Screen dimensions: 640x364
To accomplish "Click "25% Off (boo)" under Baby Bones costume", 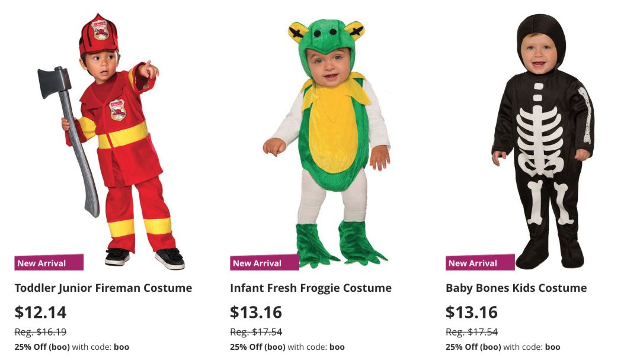I will click(473, 347).
